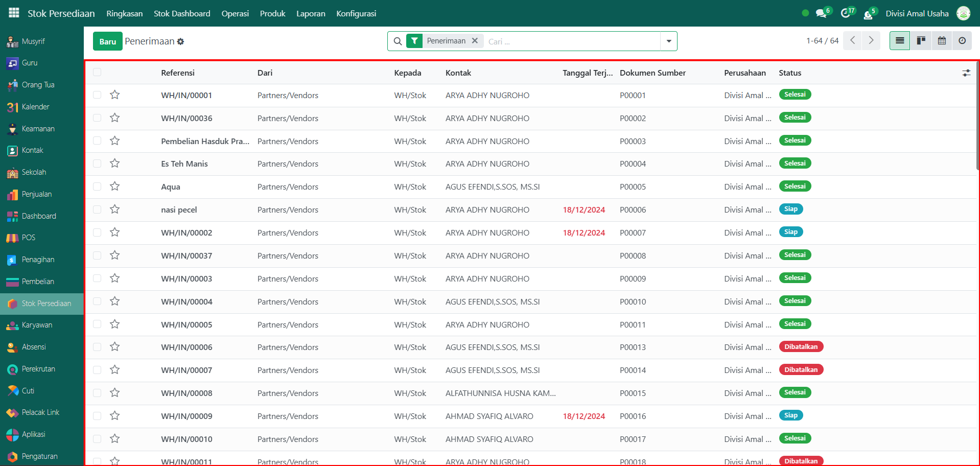Open the apps grid menu icon
The width and height of the screenshot is (980, 466).
14,13
